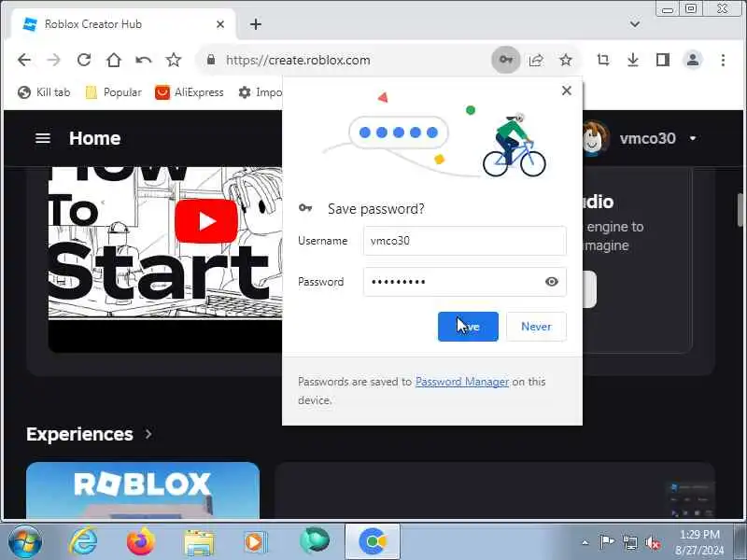Play the How To Start YouTube video
This screenshot has height=560, width=747.
(206, 221)
